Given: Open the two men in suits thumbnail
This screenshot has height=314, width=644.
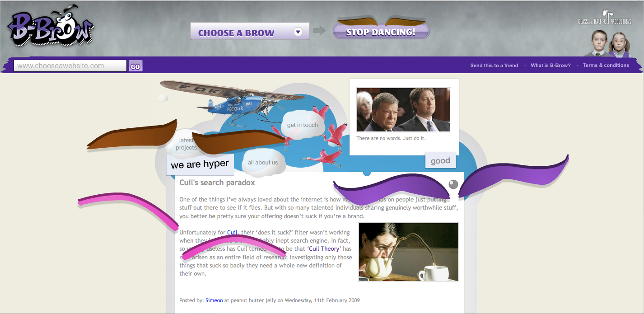Looking at the screenshot, I should [404, 110].
